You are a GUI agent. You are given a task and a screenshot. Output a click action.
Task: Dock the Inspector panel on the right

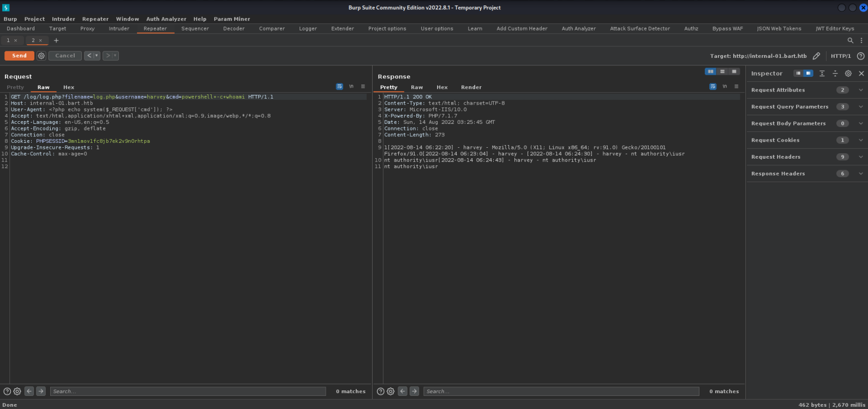click(808, 73)
